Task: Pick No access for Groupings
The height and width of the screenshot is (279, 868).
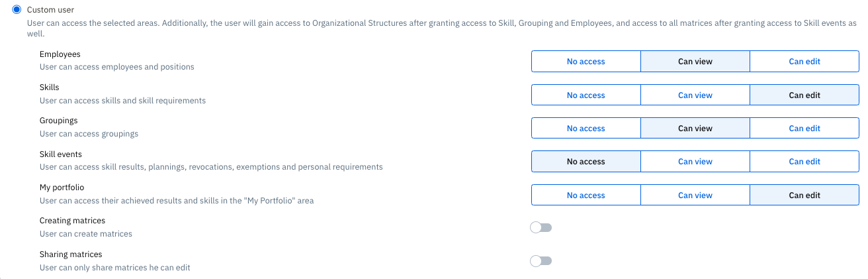Action: [586, 129]
